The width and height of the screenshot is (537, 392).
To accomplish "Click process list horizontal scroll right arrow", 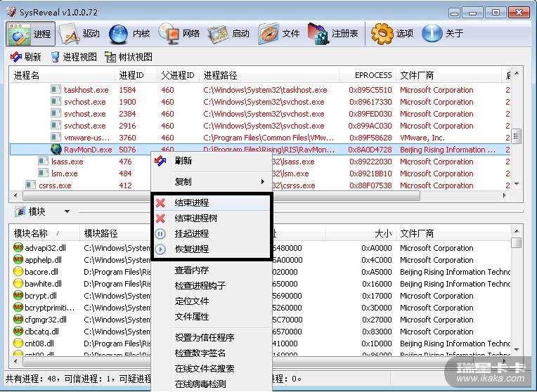I will [505, 195].
